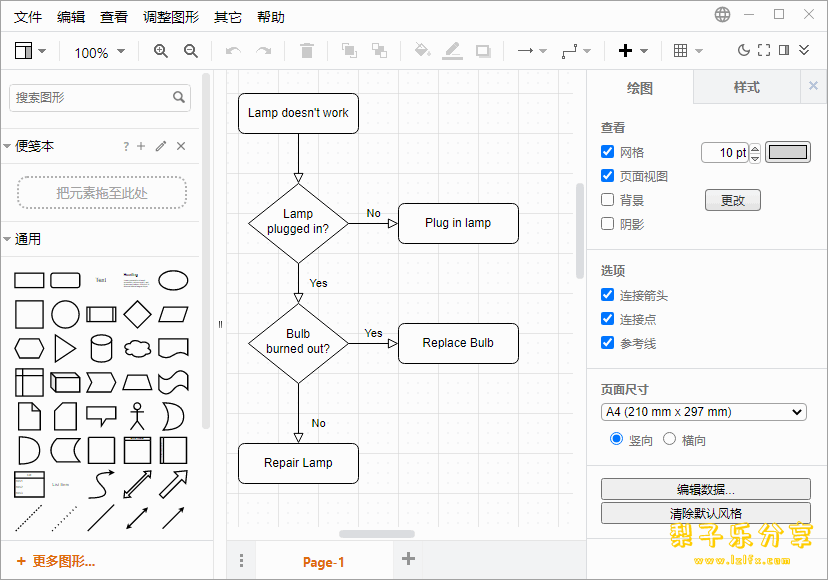Open the waypoint connector style dropdown
The image size is (828, 580).
(576, 51)
